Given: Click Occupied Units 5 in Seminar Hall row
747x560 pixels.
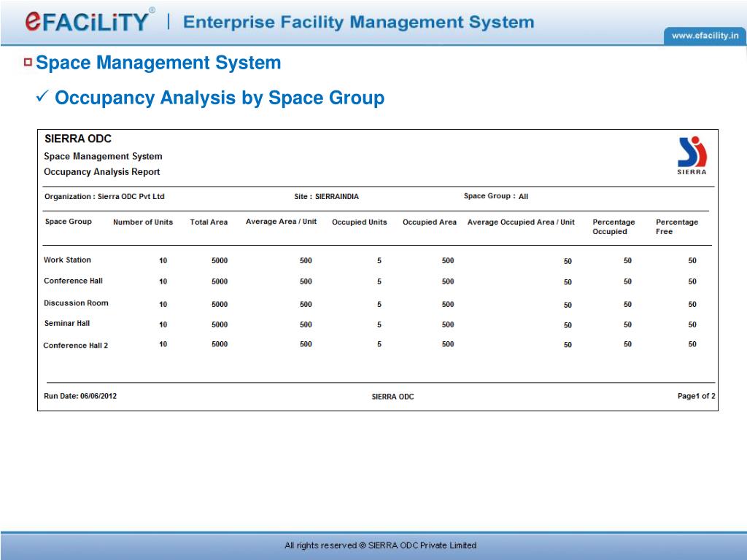Looking at the screenshot, I should point(379,324).
